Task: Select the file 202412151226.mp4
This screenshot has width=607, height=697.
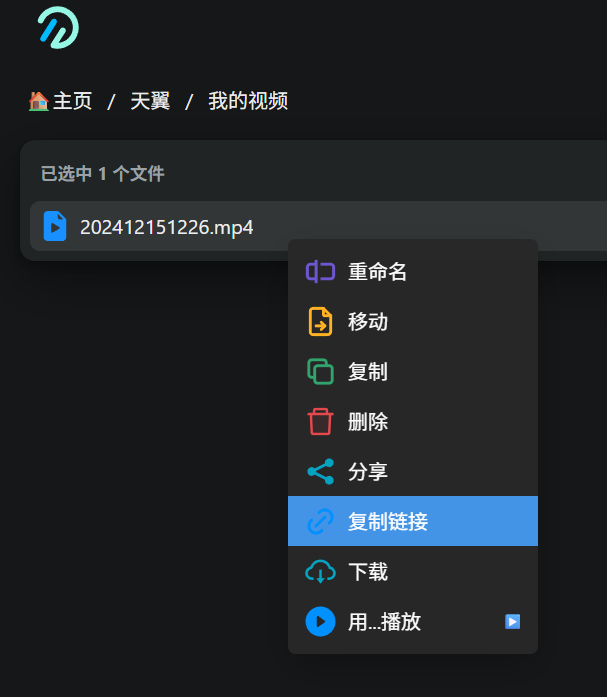Action: pos(167,228)
